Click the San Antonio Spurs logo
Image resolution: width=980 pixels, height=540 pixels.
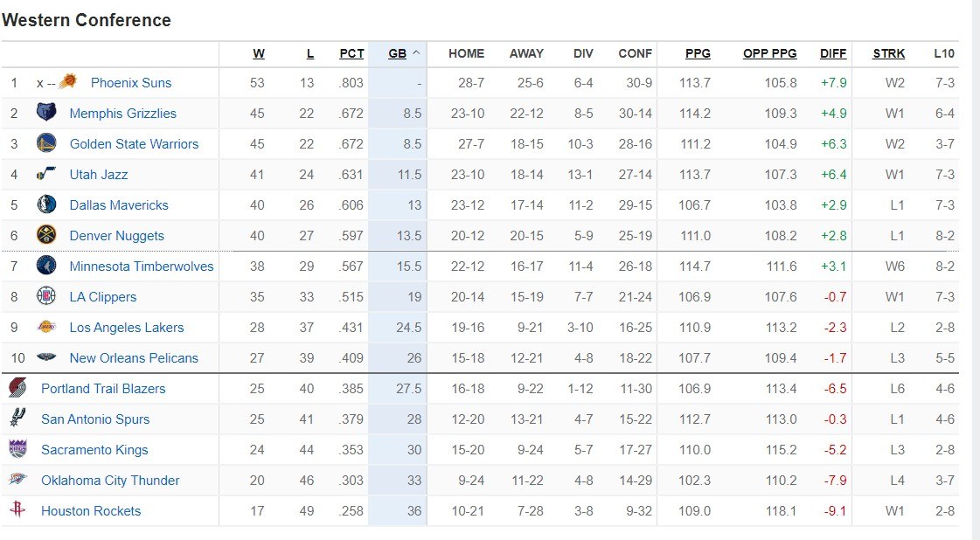(x=17, y=419)
